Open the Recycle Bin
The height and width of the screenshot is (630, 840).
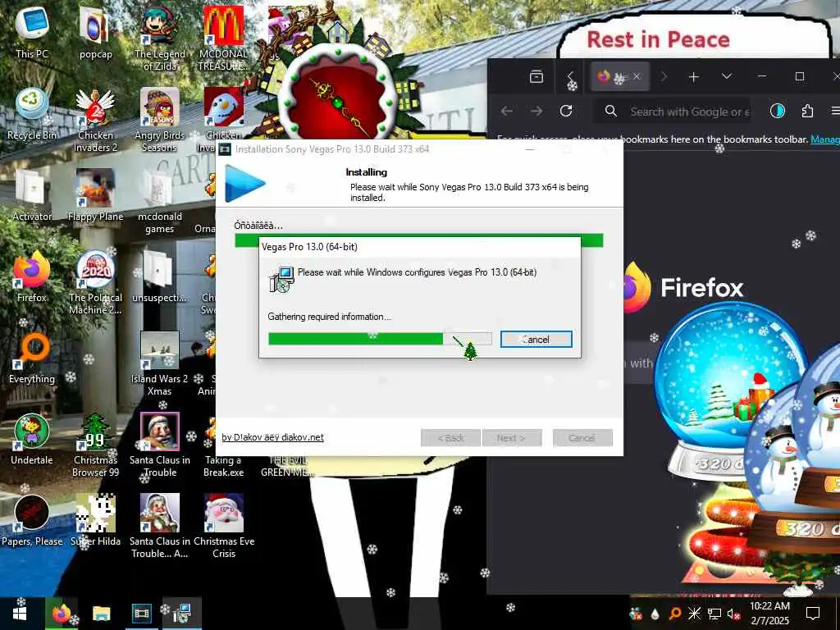tap(32, 113)
